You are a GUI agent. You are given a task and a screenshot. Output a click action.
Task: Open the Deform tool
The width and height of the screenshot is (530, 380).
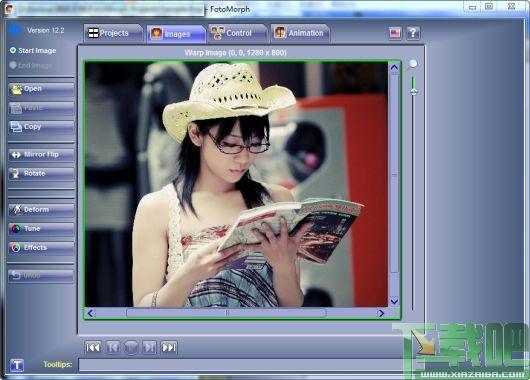(x=41, y=210)
